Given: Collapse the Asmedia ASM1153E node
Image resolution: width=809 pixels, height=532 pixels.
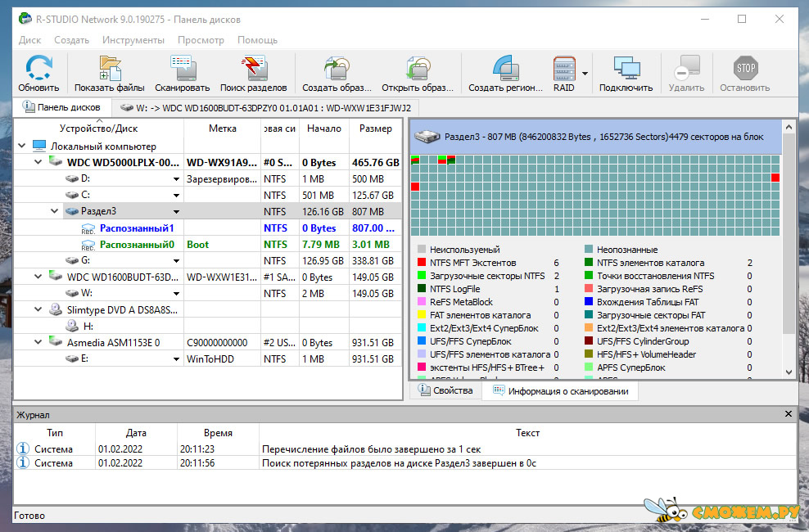Looking at the screenshot, I should 38,342.
